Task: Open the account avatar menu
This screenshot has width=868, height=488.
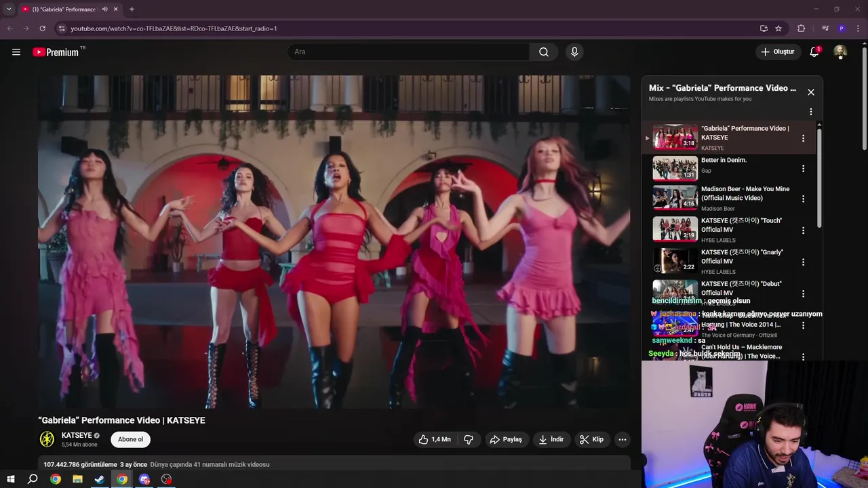Action: pos(840,52)
